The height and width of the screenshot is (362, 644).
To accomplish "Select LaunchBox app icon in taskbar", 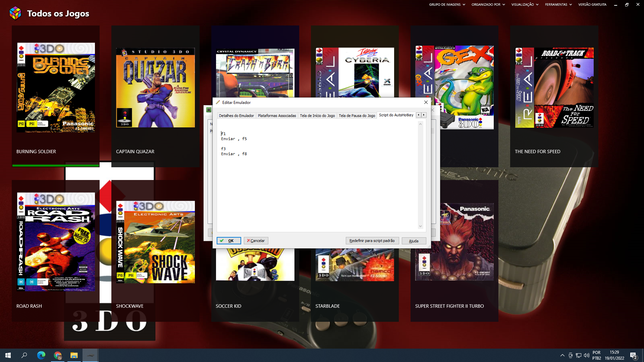I will (90, 355).
